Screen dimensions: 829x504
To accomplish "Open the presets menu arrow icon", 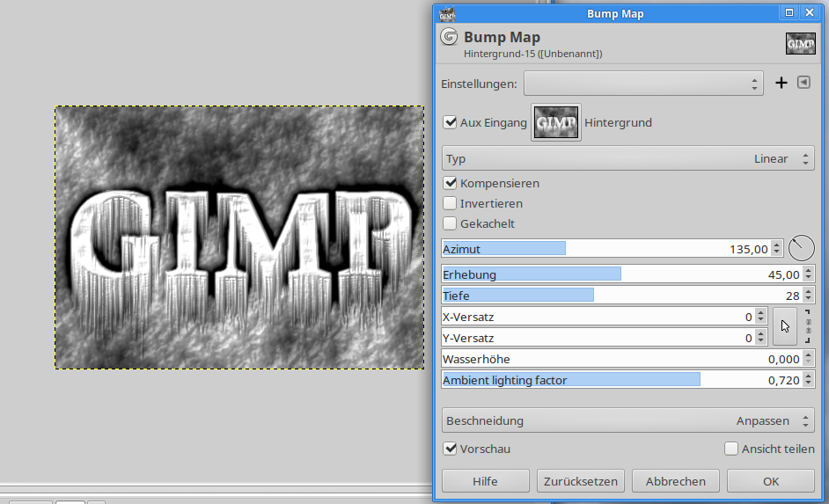I will (x=803, y=83).
